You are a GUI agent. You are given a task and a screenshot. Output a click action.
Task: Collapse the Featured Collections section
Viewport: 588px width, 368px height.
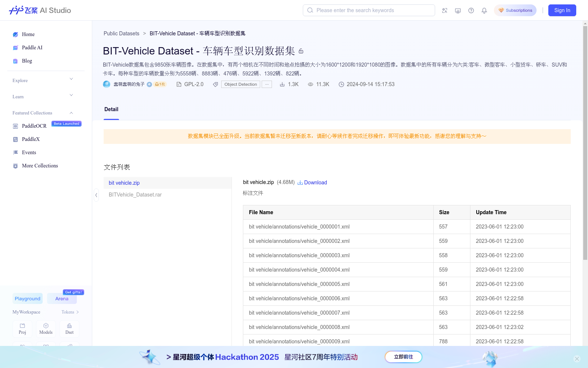71,113
